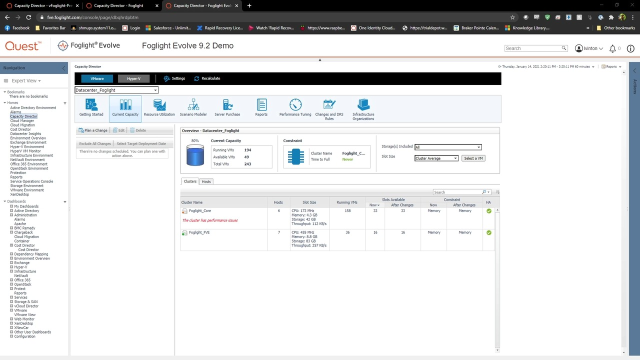Open the Getting Started tile
The width and height of the screenshot is (640, 360).
pyautogui.click(x=91, y=108)
